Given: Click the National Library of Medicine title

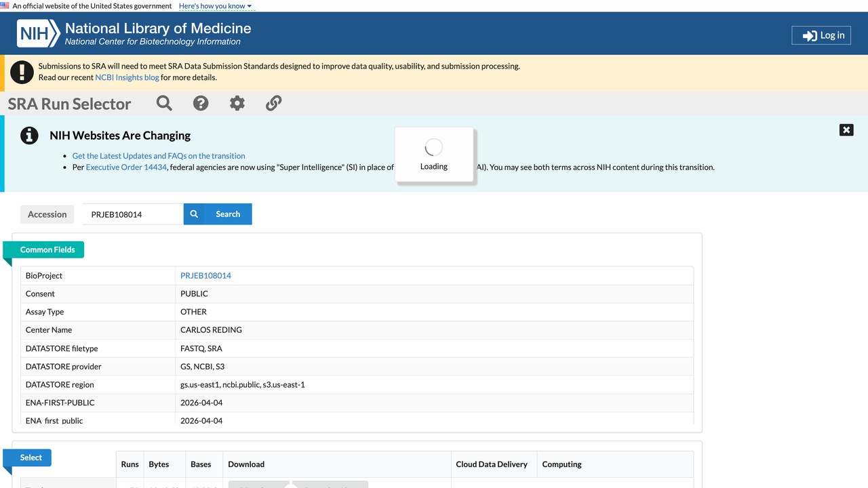Looking at the screenshot, I should [158, 28].
